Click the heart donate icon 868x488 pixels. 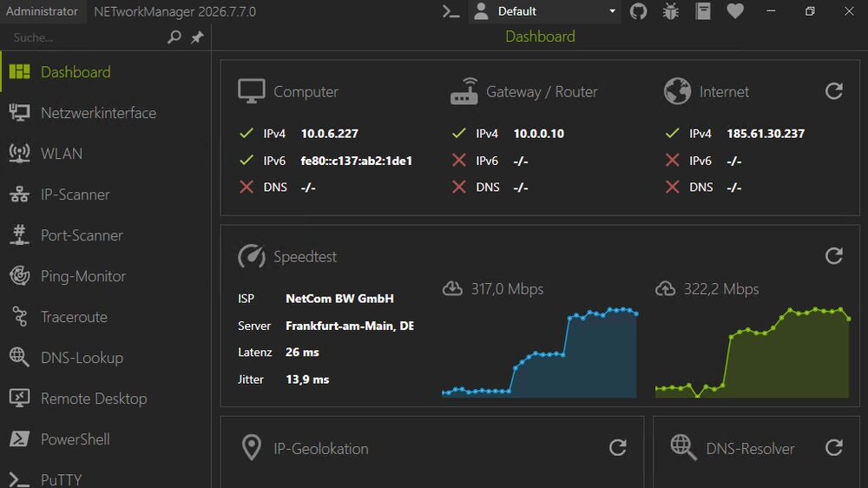(735, 11)
